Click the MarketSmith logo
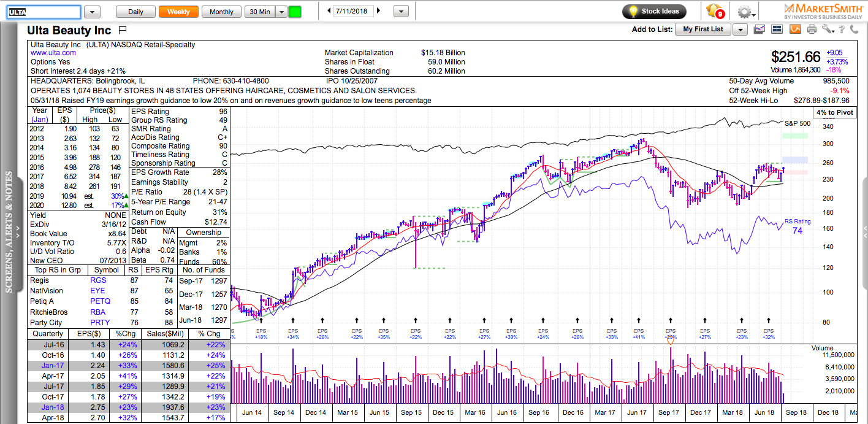This screenshot has width=868, height=424. point(823,11)
